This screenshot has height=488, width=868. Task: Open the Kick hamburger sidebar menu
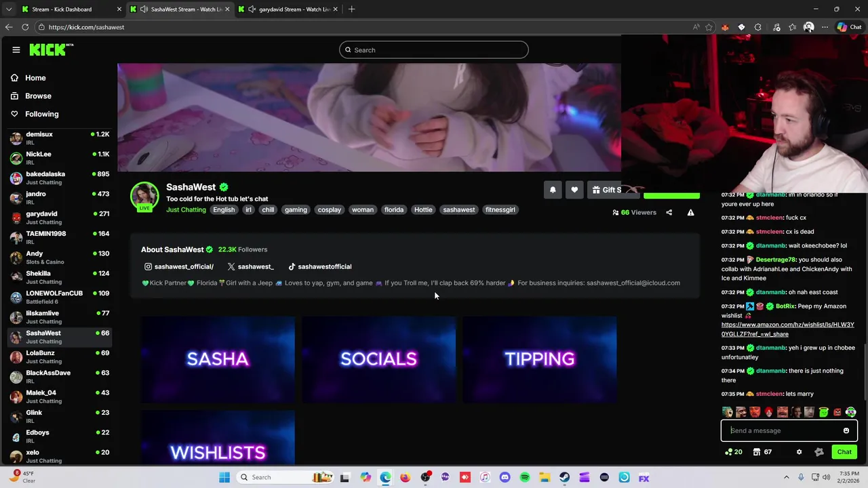pos(16,49)
